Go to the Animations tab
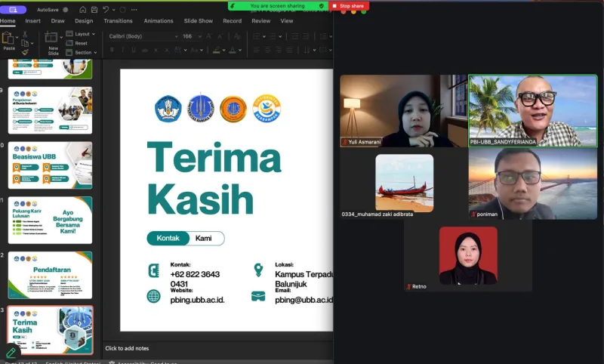This screenshot has width=604, height=364. tap(159, 21)
